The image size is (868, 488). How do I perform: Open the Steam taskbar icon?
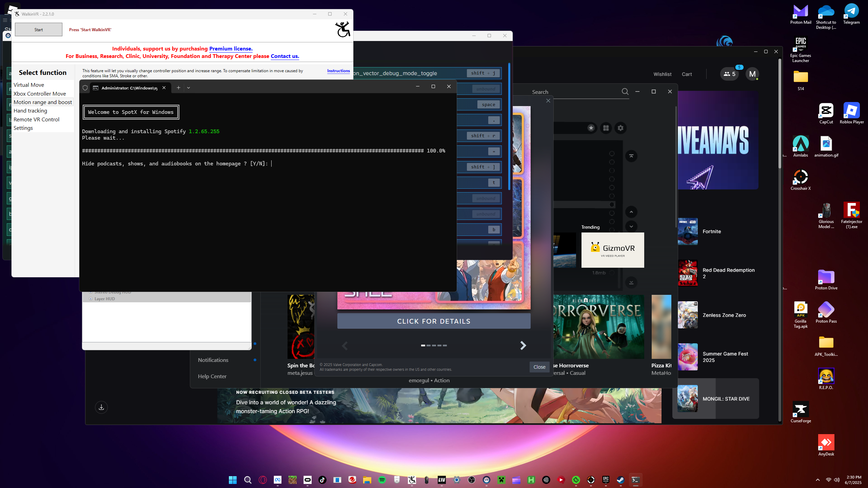[x=620, y=480]
